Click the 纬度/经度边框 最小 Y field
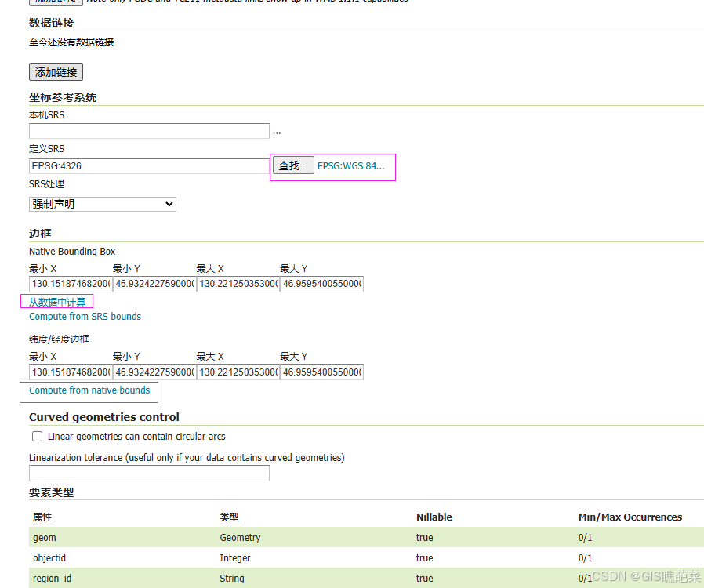 point(154,372)
